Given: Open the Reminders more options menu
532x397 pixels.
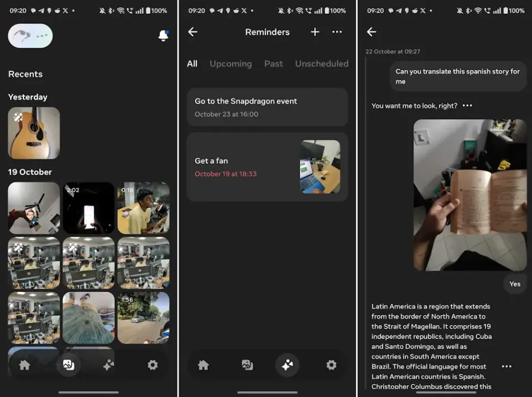Looking at the screenshot, I should pos(337,32).
